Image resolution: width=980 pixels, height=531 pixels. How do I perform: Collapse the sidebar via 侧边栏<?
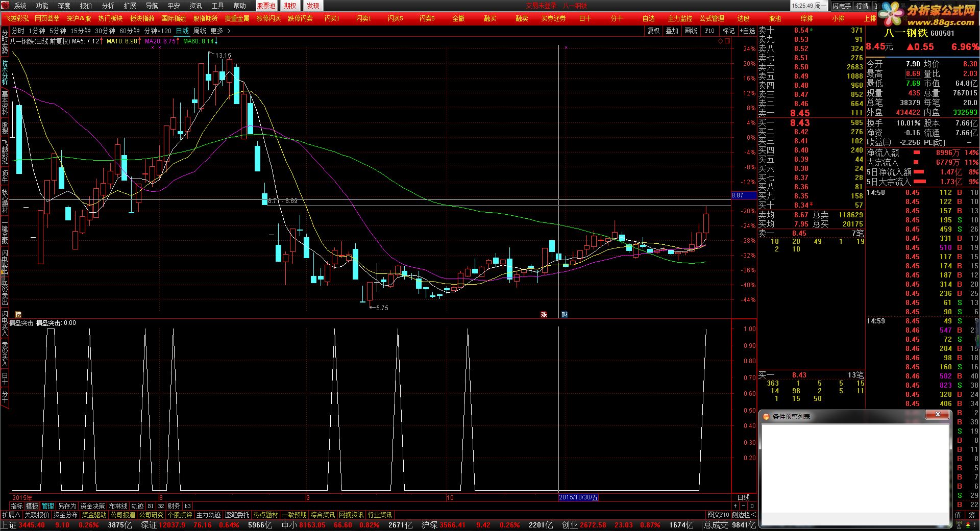tap(744, 515)
